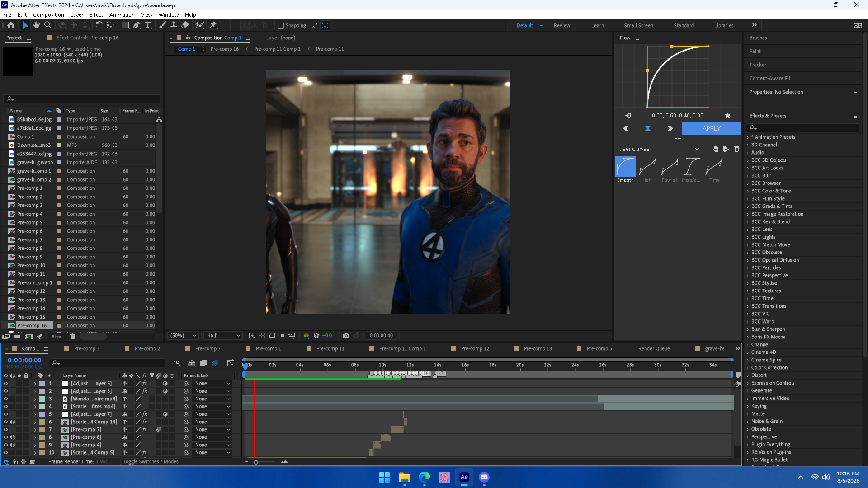The height and width of the screenshot is (488, 868).
Task: Create a new folder in Project panel
Action: tap(17, 337)
